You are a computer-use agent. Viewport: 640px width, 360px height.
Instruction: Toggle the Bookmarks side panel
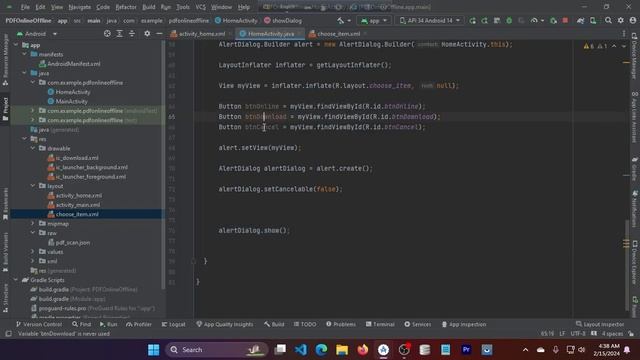[x=5, y=203]
